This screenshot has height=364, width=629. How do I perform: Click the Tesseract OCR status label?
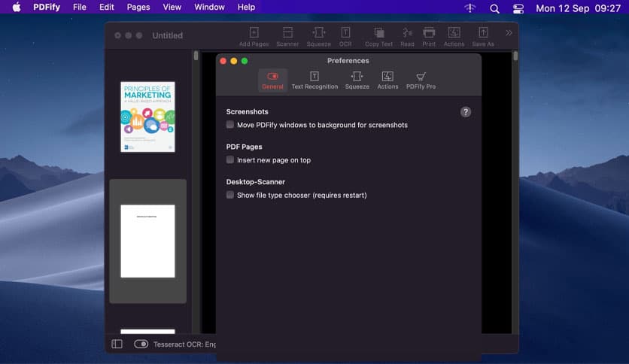(x=184, y=344)
